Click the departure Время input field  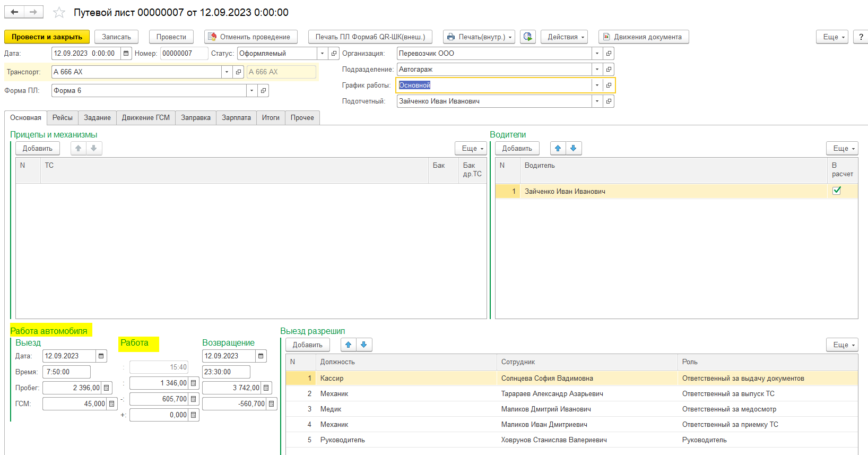(66, 372)
